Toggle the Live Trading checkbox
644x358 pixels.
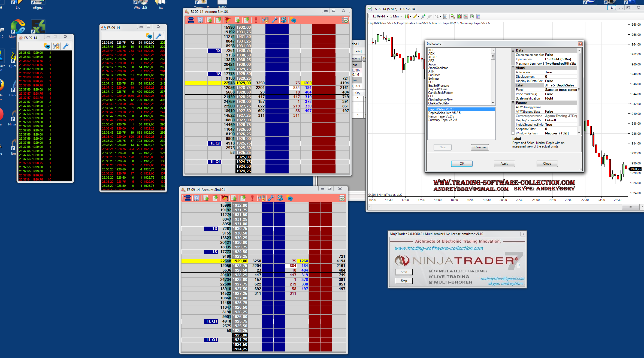point(431,277)
